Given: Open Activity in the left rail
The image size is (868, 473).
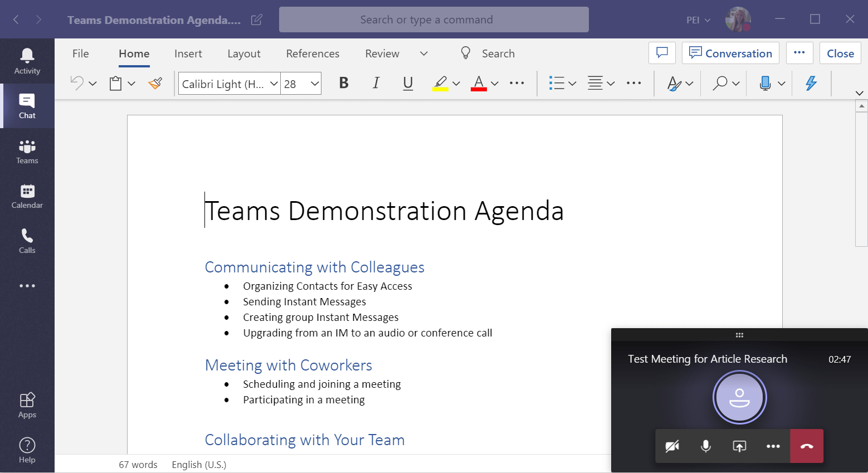Looking at the screenshot, I should coord(26,61).
